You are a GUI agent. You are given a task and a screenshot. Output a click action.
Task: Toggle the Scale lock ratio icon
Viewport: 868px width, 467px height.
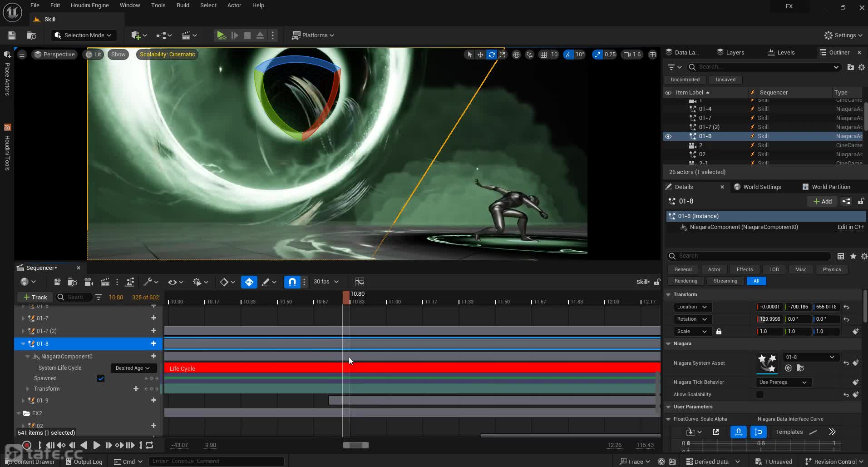(x=719, y=332)
